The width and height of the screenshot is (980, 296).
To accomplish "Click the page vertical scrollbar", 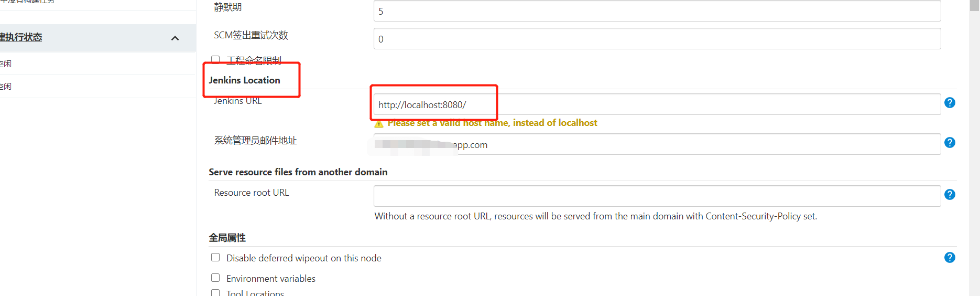I will pos(974,148).
